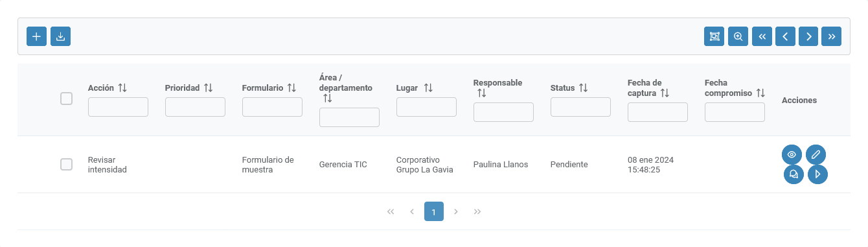Click the download export icon
Screen dimensions: 868x247
pos(60,36)
